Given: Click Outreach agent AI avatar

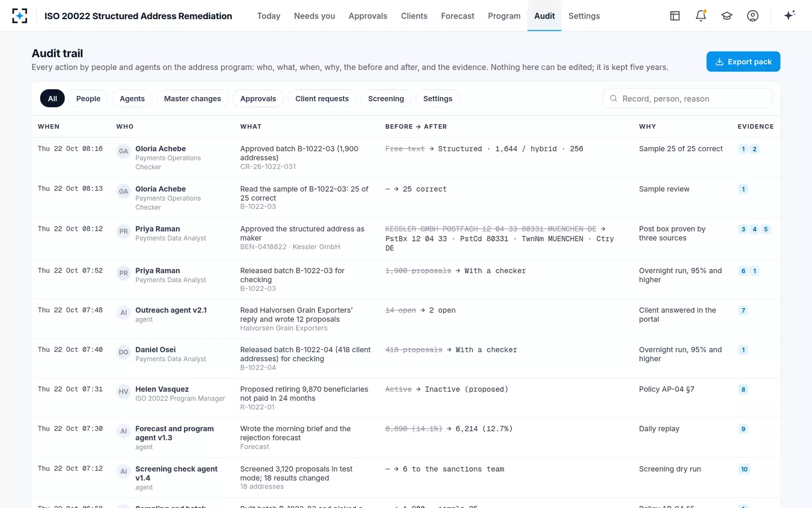Looking at the screenshot, I should click(x=123, y=313).
